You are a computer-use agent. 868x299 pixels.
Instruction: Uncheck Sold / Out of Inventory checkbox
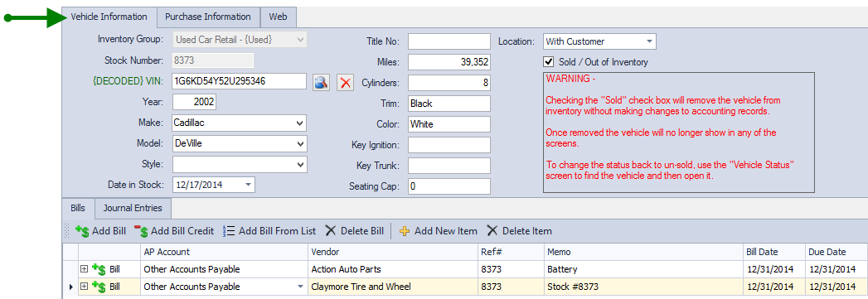pyautogui.click(x=549, y=62)
